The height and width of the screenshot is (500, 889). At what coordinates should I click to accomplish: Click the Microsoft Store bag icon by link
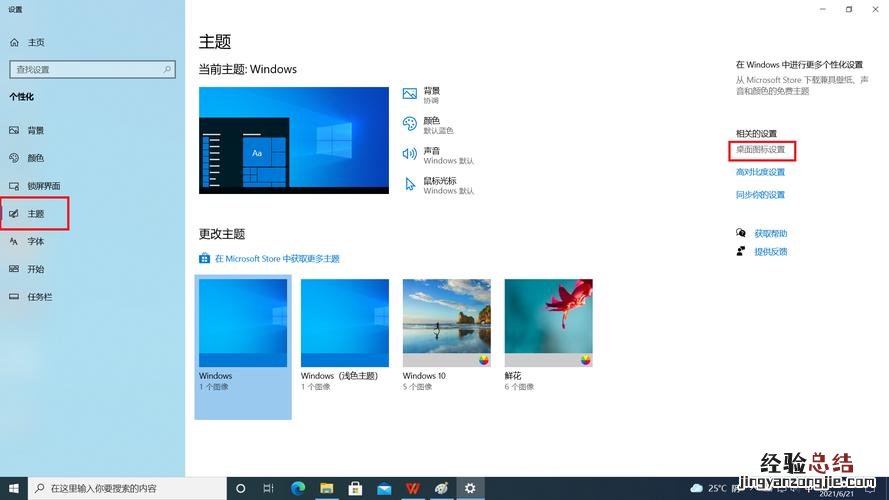pyautogui.click(x=204, y=259)
